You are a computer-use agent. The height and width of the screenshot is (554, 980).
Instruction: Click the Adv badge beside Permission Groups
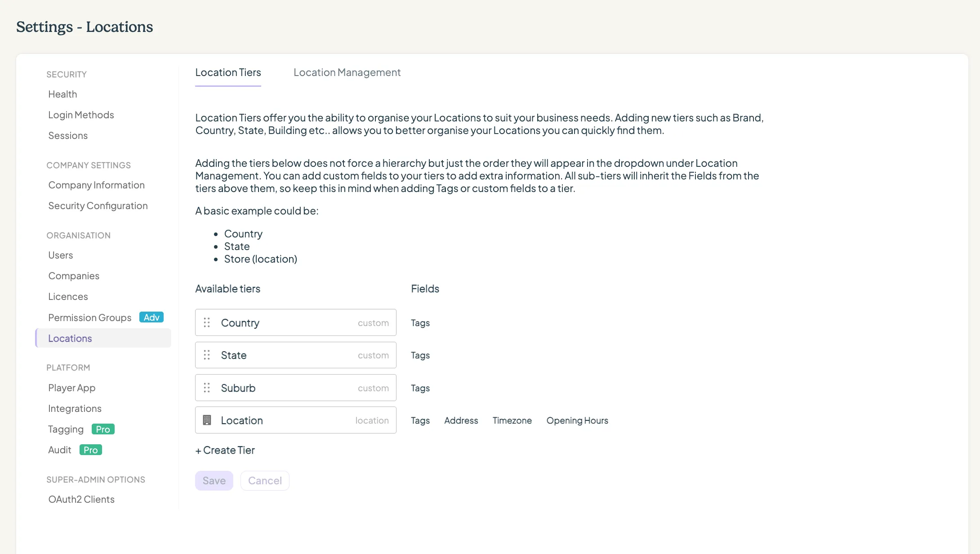pyautogui.click(x=151, y=317)
